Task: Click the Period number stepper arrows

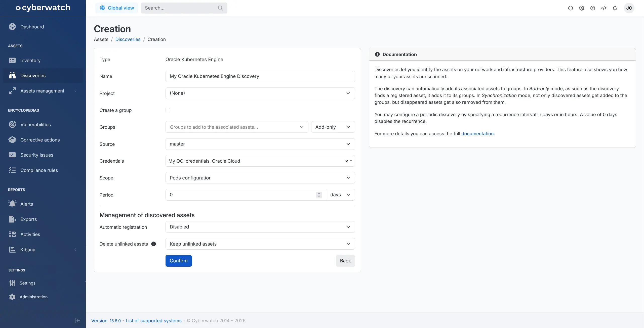Action: click(x=319, y=195)
